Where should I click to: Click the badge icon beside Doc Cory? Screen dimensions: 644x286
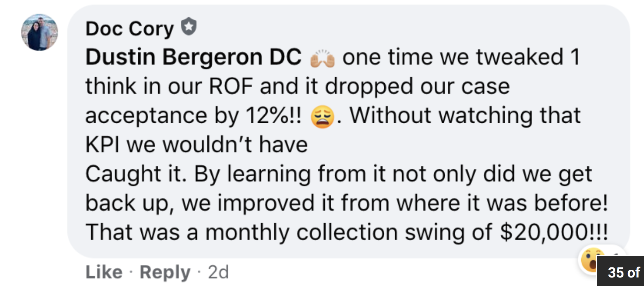pyautogui.click(x=189, y=27)
